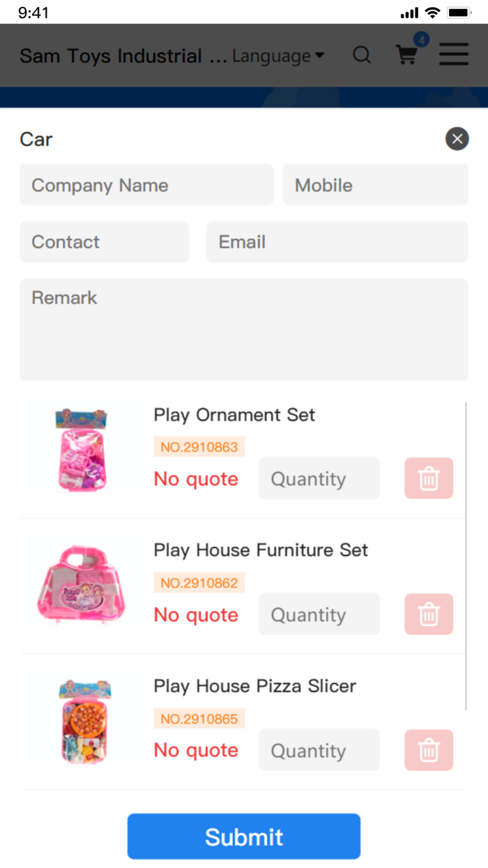Focus the Remark text area
Viewport: 488px width, 868px height.
pyautogui.click(x=243, y=329)
